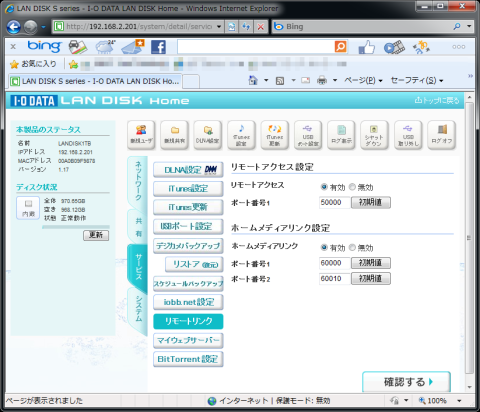
Task: Click the RSS feeds icon in command bar
Action: coord(280,80)
